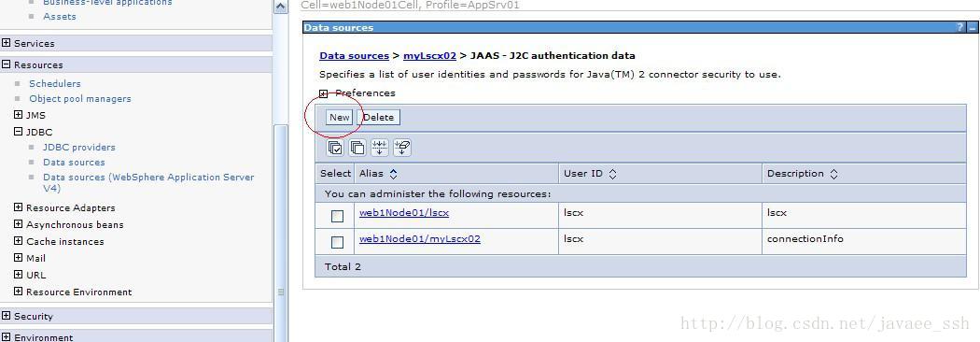This screenshot has width=980, height=342.
Task: Open the web1Node01/lscx alias link
Action: coord(404,212)
